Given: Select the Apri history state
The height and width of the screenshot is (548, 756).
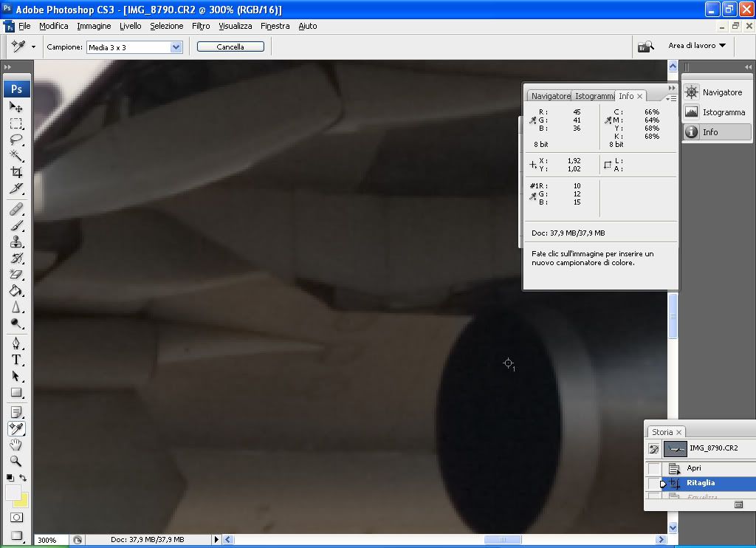Looking at the screenshot, I should [693, 468].
